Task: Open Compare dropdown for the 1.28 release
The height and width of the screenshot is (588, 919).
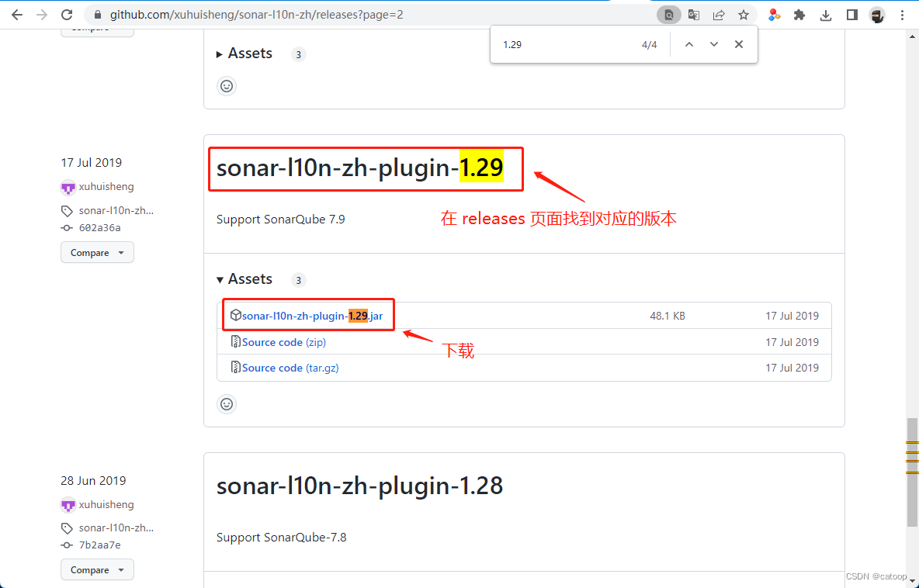Action: [x=97, y=570]
